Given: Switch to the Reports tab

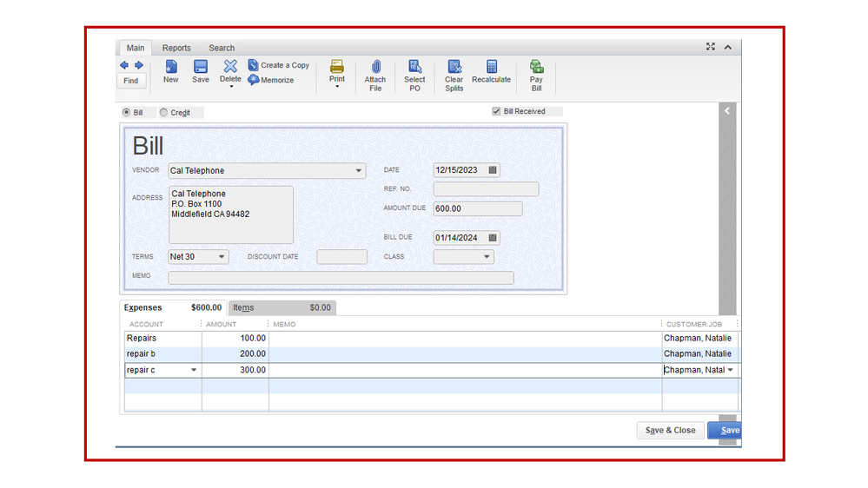Looking at the screenshot, I should point(176,49).
